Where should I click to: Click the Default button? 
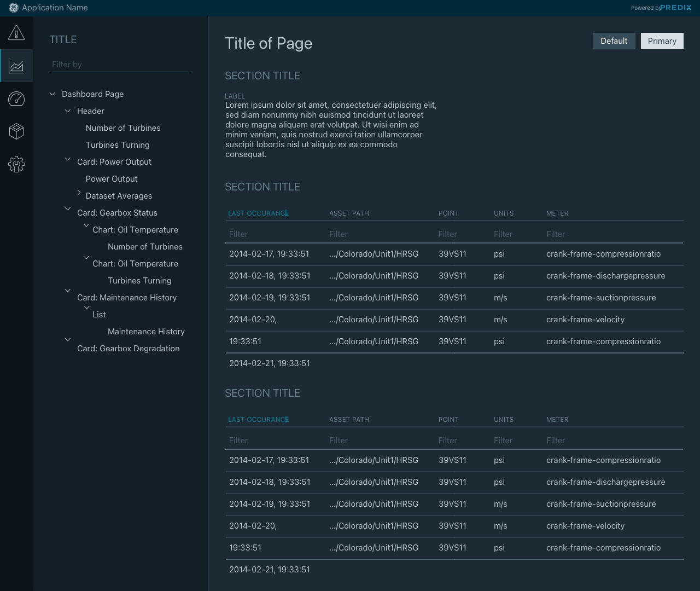pyautogui.click(x=614, y=41)
